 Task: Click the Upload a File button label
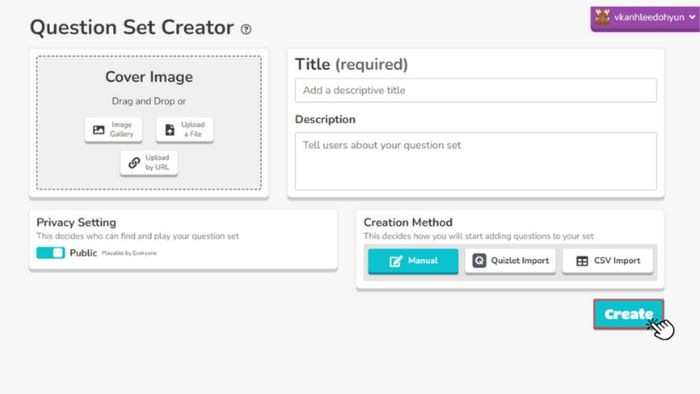[x=193, y=129]
